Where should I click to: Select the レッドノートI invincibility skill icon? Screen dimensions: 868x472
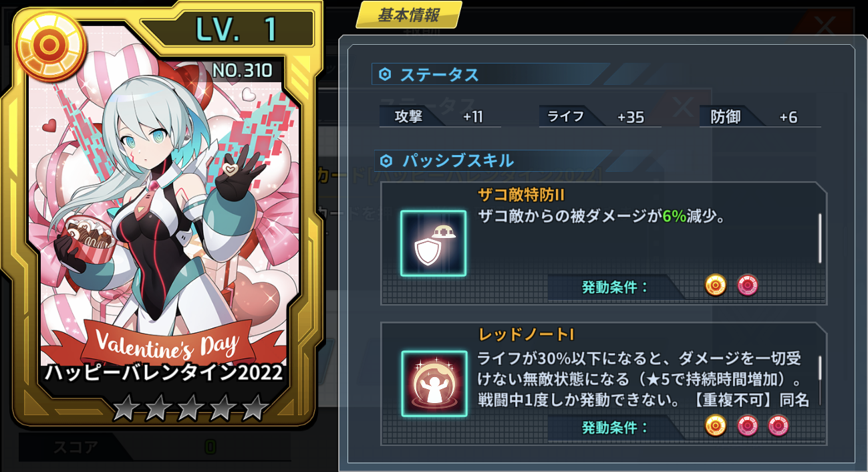point(434,384)
